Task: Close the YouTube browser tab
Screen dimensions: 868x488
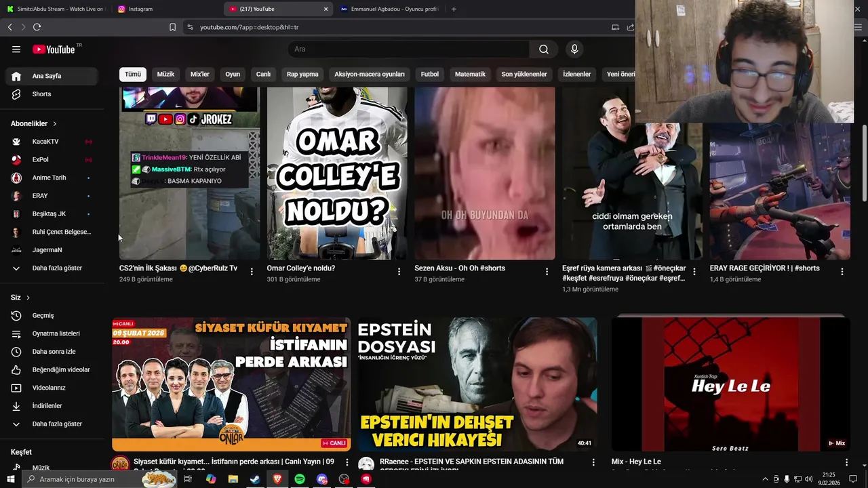Action: click(x=325, y=9)
